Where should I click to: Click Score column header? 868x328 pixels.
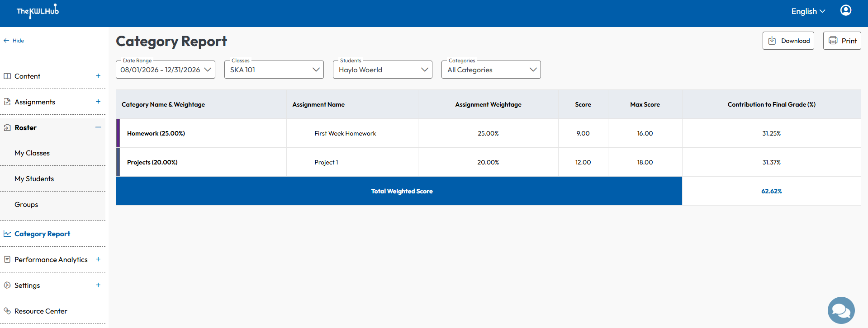pos(583,104)
